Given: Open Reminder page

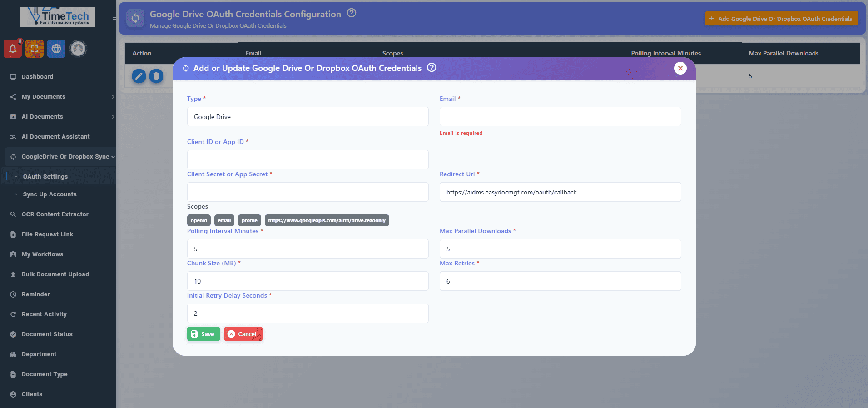Looking at the screenshot, I should tap(36, 294).
